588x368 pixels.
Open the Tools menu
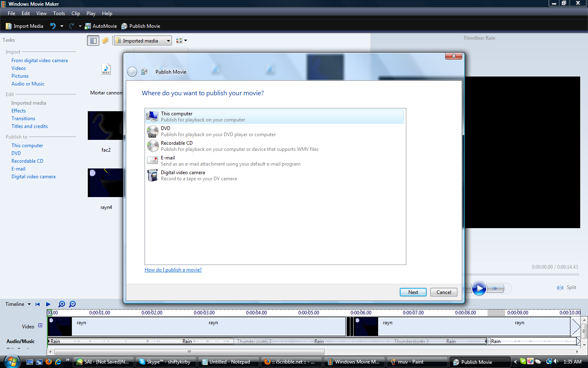(59, 13)
